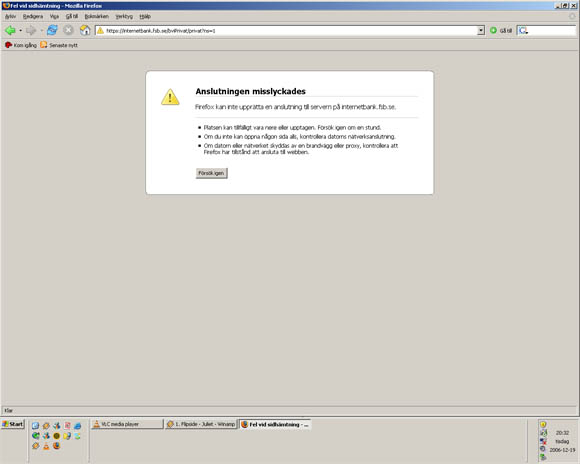Launch the orange quick launch icon, bottom row
This screenshot has width=580, height=464.
(x=36, y=446)
